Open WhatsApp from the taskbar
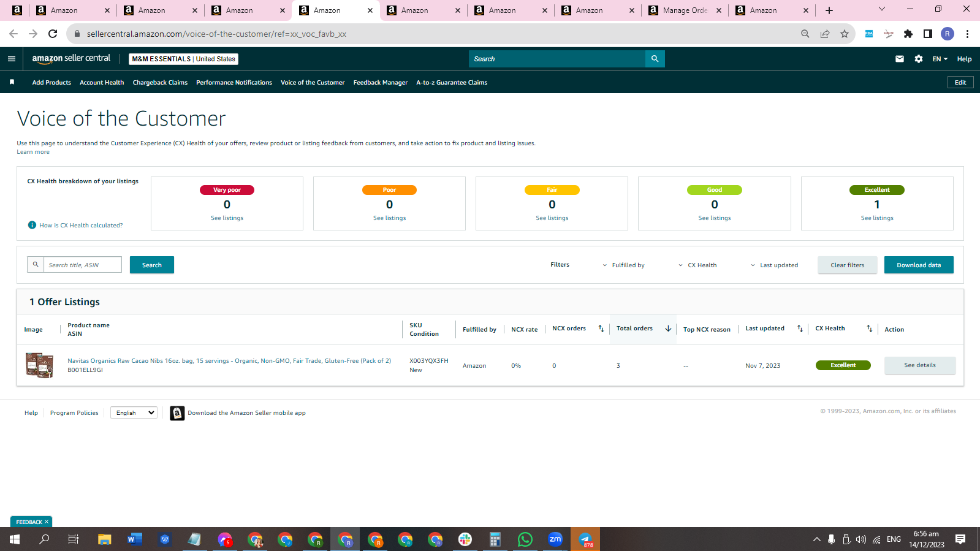 pos(525,539)
